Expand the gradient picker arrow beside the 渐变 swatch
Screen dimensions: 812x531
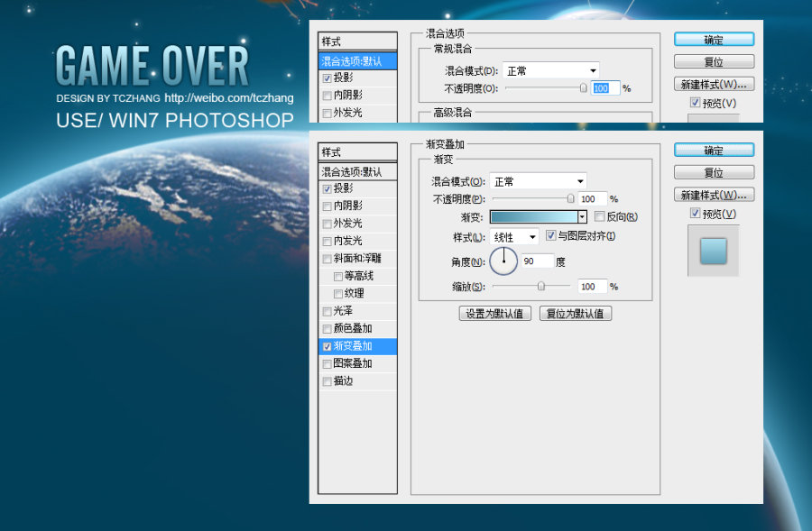tap(582, 216)
